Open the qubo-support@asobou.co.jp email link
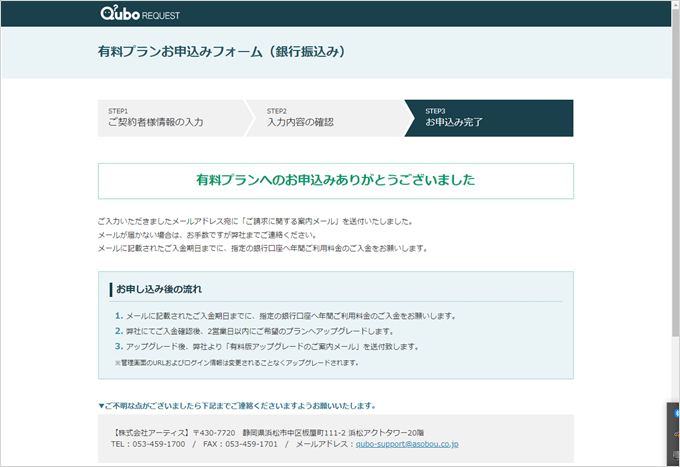This screenshot has width=680, height=467. [407, 444]
